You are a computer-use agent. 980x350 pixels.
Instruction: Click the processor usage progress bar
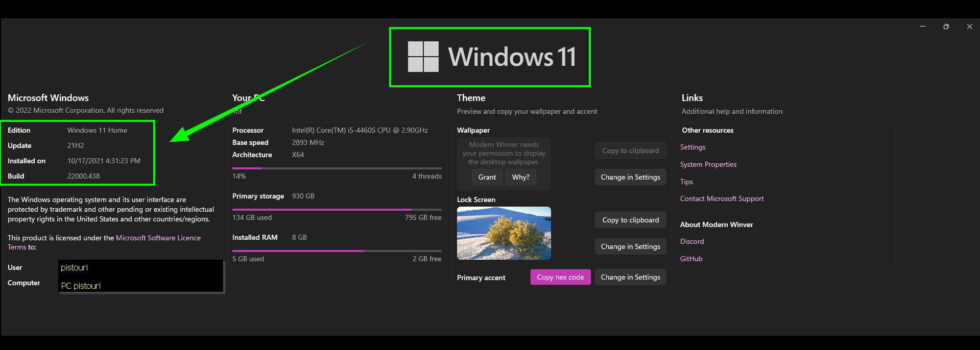(337, 168)
